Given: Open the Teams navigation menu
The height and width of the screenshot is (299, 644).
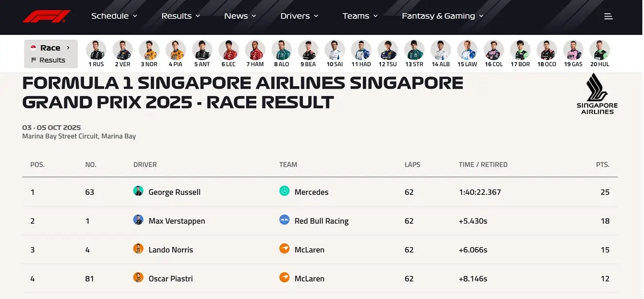Looking at the screenshot, I should coord(360,16).
